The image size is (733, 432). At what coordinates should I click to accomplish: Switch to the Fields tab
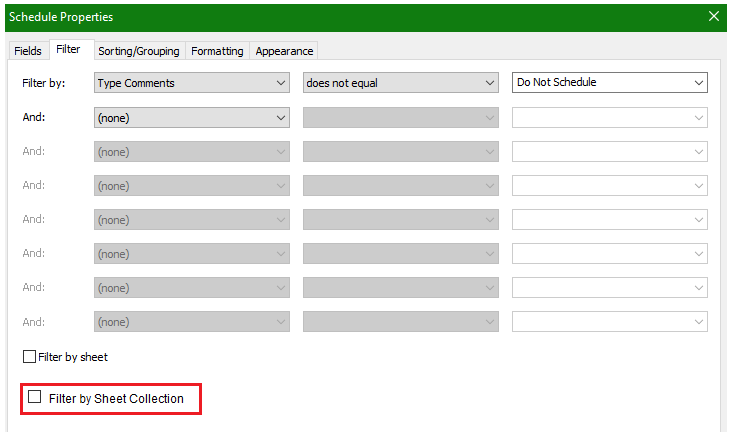(28, 50)
